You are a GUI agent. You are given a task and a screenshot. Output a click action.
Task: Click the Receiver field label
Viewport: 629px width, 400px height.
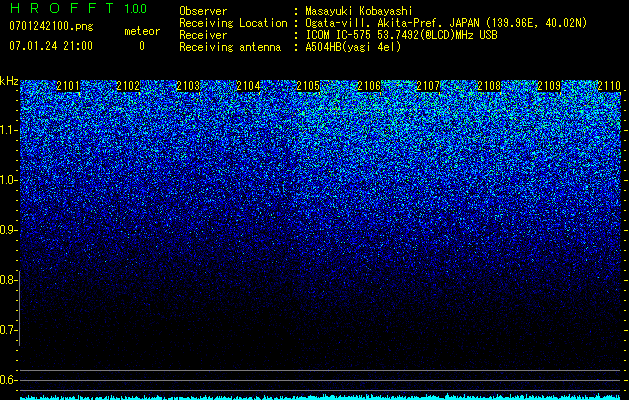[x=203, y=35]
